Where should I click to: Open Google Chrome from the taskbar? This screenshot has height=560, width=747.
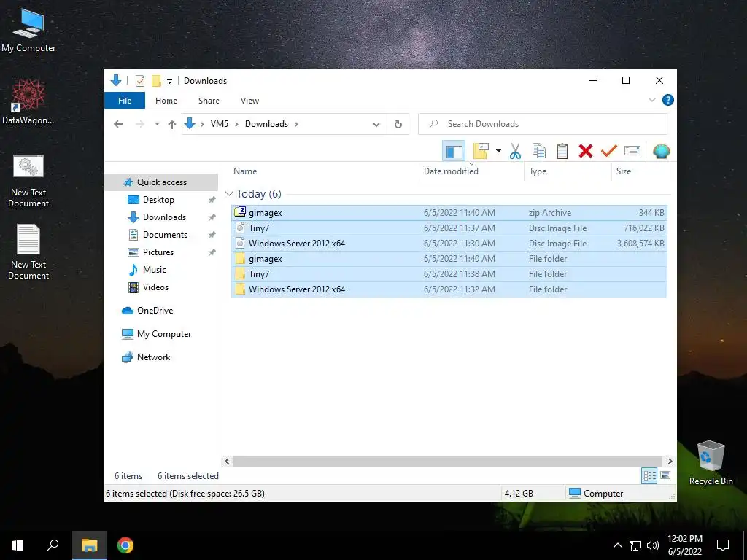tap(125, 545)
